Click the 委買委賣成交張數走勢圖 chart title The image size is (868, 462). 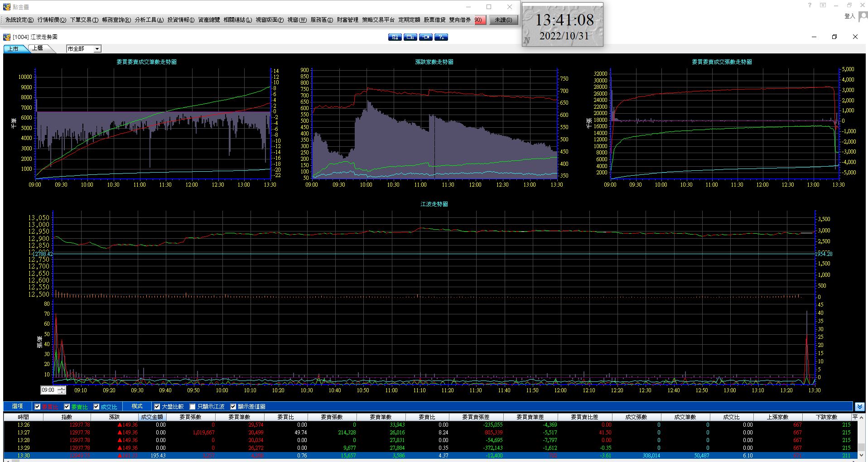click(722, 62)
